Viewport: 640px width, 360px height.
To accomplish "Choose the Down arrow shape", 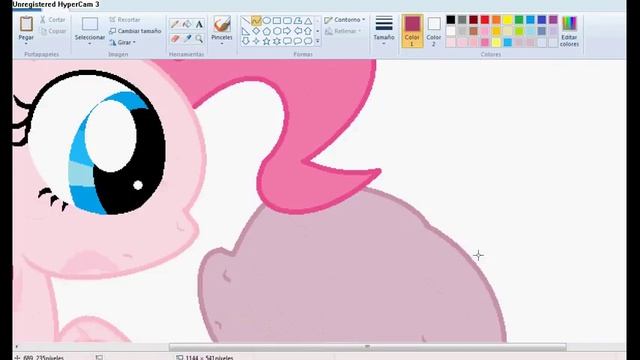I will tap(246, 41).
